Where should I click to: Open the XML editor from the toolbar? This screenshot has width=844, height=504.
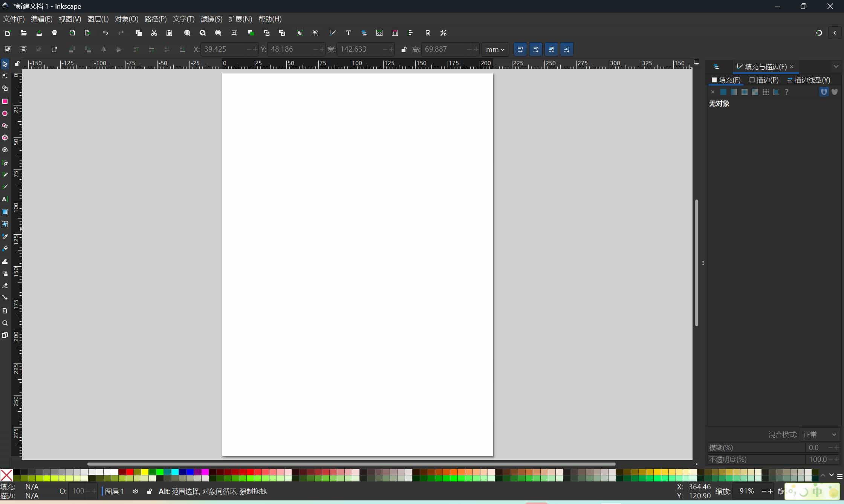tap(379, 33)
